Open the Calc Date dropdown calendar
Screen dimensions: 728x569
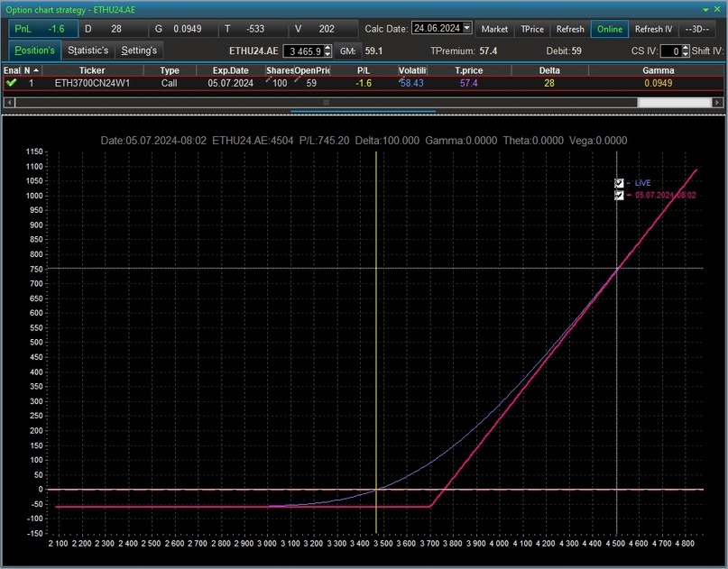click(467, 28)
